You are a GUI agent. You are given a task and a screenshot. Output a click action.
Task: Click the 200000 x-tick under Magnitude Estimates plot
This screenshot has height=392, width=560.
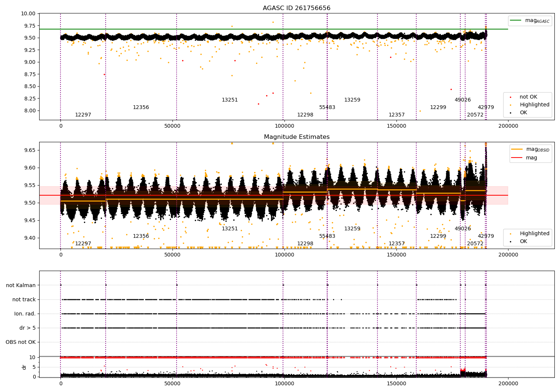(508, 255)
